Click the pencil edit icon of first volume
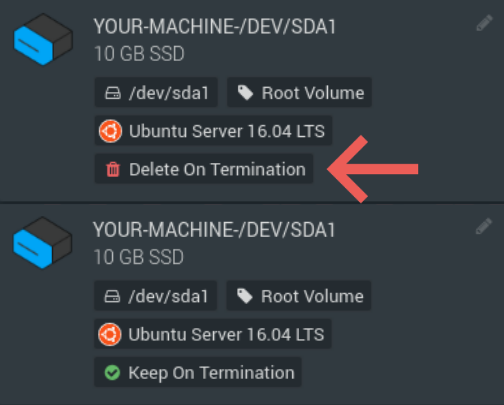This screenshot has width=504, height=405. pyautogui.click(x=484, y=23)
